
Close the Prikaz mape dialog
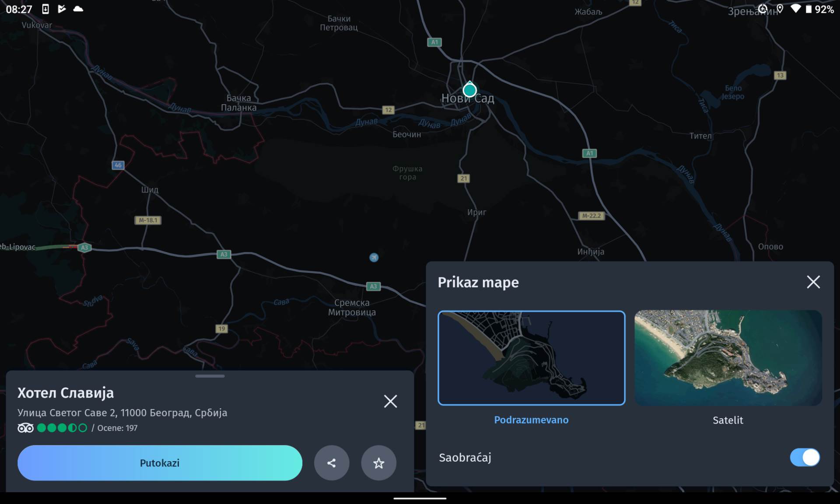click(813, 282)
